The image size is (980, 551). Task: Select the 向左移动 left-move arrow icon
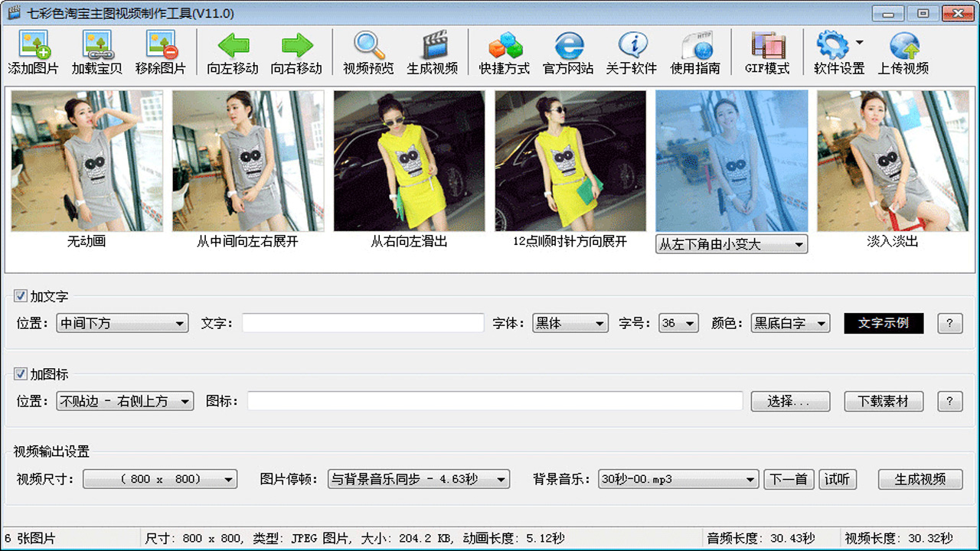pyautogui.click(x=232, y=52)
